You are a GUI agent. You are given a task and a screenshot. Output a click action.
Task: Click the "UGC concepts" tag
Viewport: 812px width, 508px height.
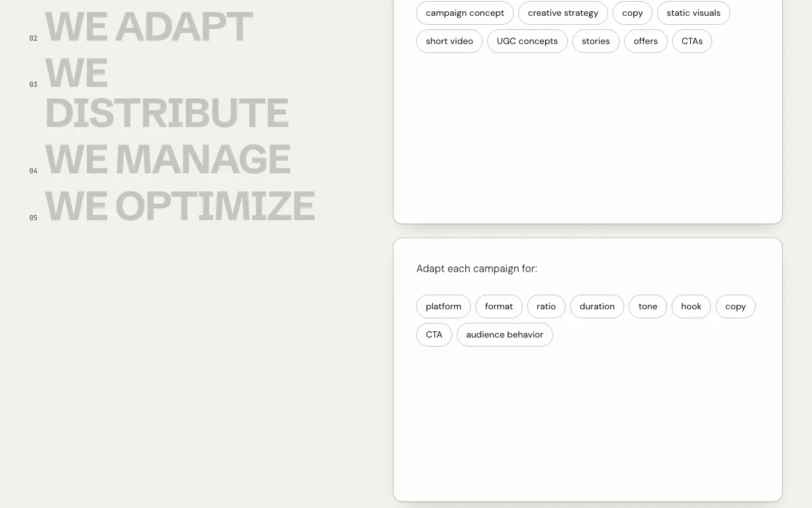(x=527, y=41)
